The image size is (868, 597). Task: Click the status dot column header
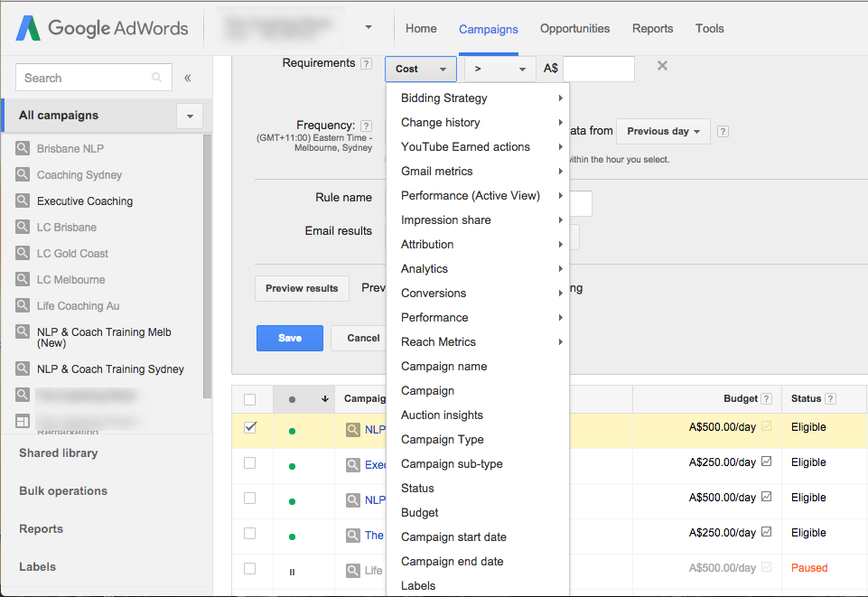tap(292, 399)
